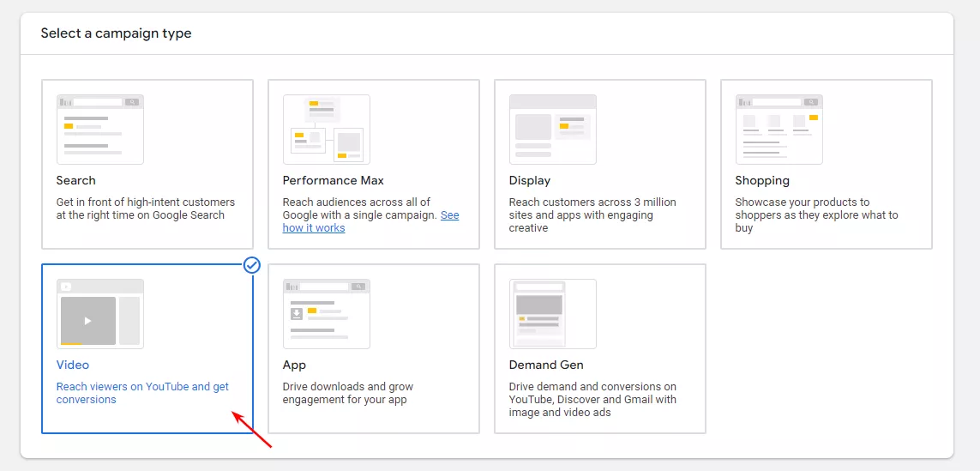Viewport: 980px width, 471px height.
Task: Click the blue checkmark on Video card
Action: click(252, 265)
